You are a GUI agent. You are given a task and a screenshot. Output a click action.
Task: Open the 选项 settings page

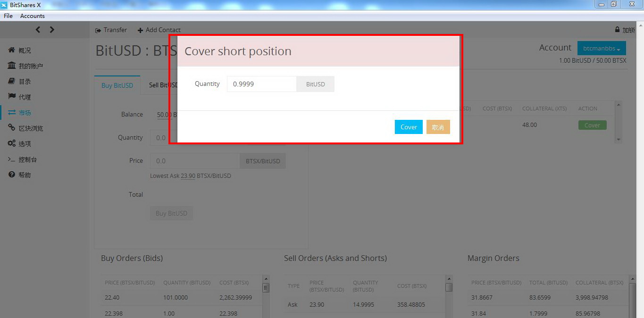click(19, 144)
